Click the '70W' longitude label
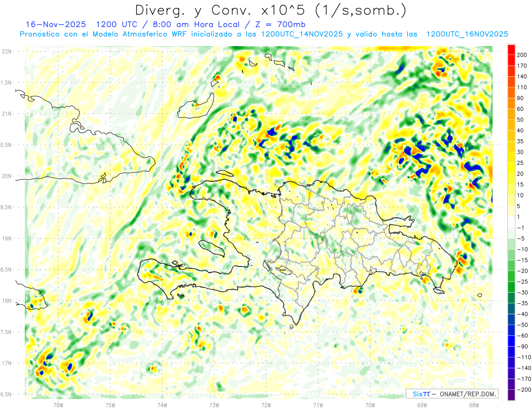 point(370,405)
